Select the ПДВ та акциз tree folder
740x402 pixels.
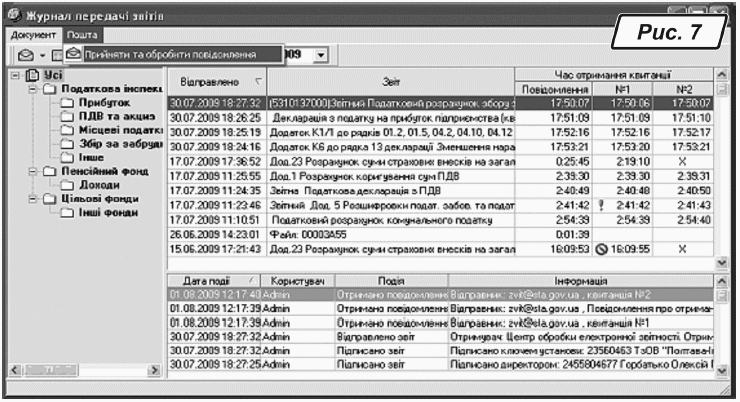120,116
